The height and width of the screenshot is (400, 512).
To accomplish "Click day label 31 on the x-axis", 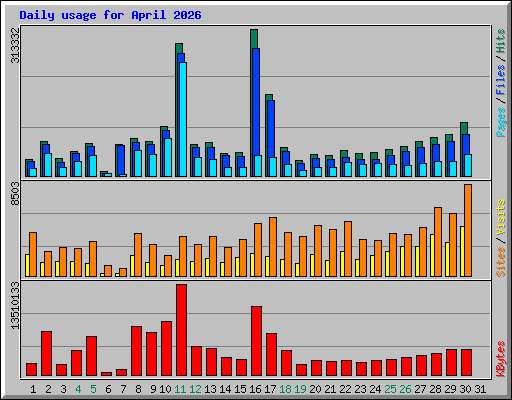I will pyautogui.click(x=480, y=389).
